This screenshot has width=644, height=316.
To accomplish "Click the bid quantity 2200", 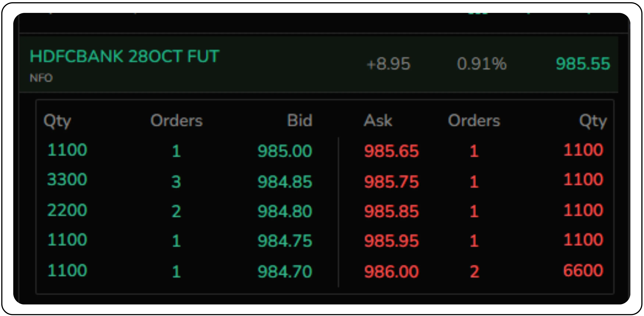I will click(67, 210).
